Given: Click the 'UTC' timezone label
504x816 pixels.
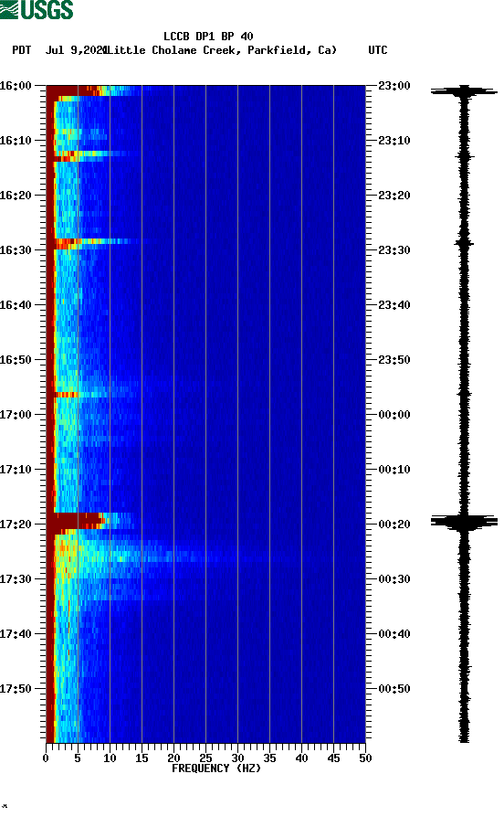Looking at the screenshot, I should 378,50.
